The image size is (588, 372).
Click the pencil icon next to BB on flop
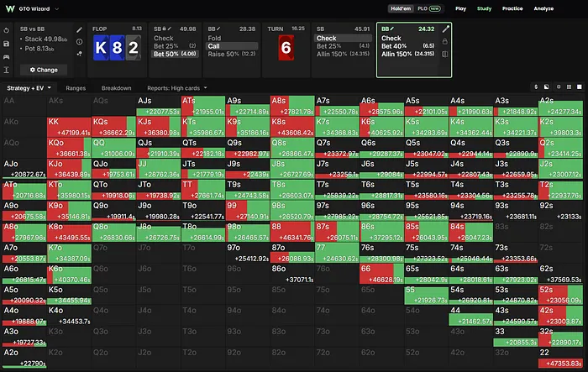click(x=218, y=29)
